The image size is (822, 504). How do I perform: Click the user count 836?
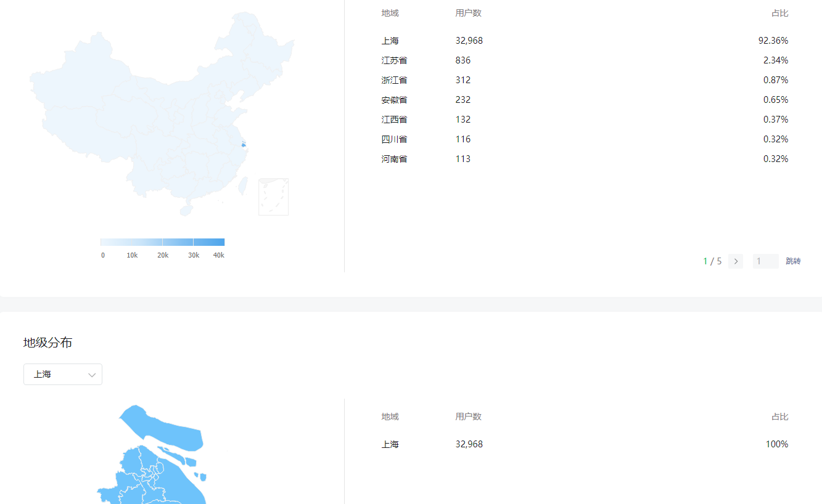click(463, 60)
